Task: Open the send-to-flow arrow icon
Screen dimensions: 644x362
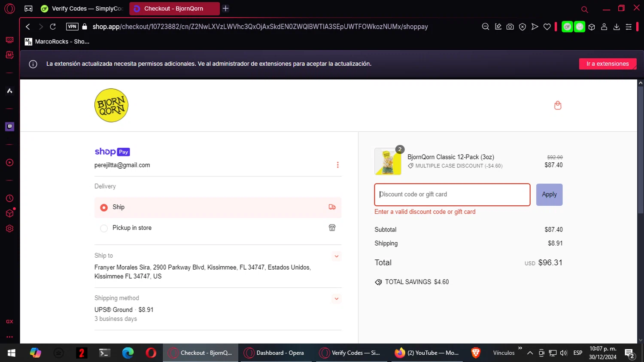Action: point(535,27)
